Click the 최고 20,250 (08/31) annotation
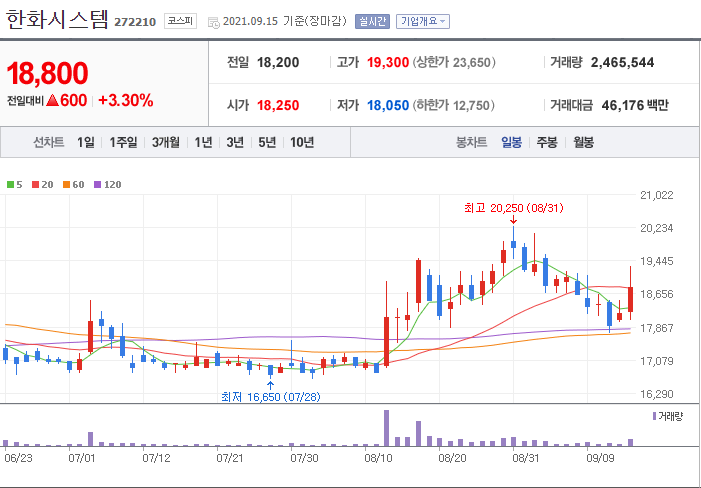Viewport: 701px width, 488px height. 514,208
